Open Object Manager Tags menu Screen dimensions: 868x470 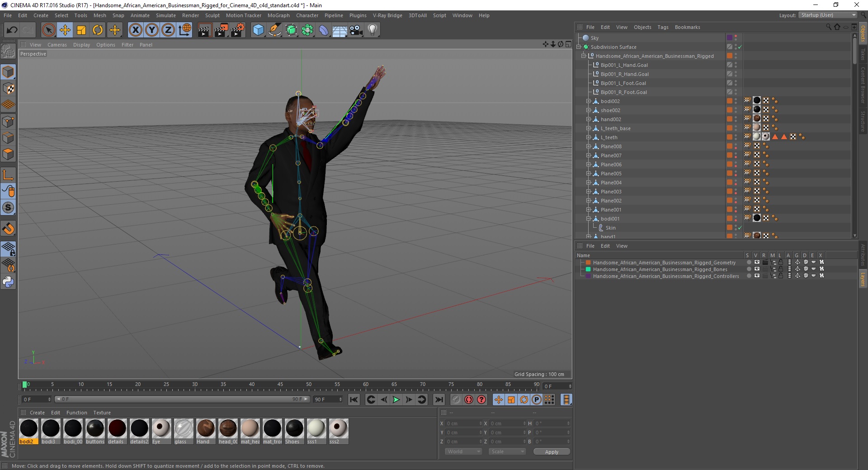(663, 27)
